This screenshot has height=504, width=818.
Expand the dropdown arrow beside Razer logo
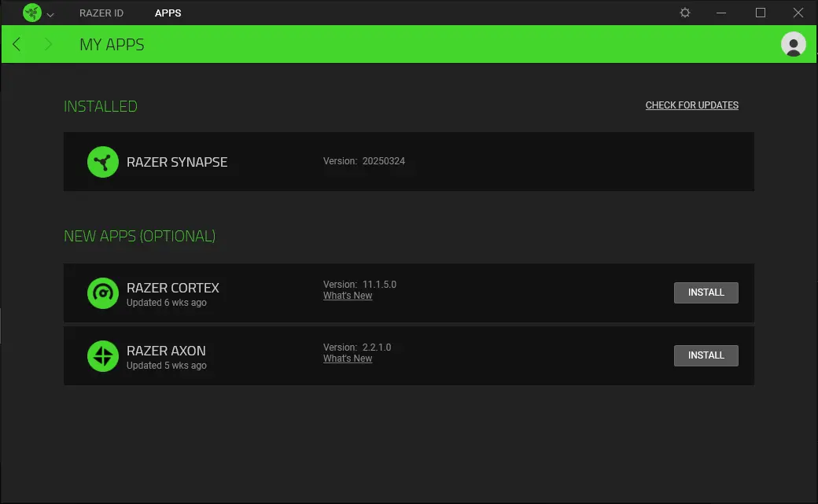(50, 15)
